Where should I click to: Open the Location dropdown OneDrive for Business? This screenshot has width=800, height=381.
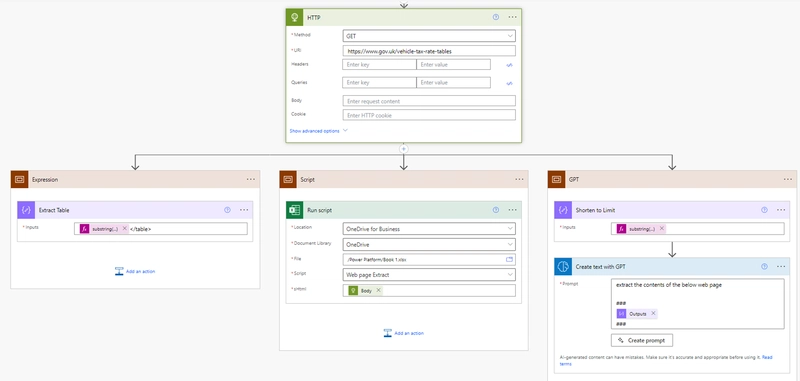[429, 229]
